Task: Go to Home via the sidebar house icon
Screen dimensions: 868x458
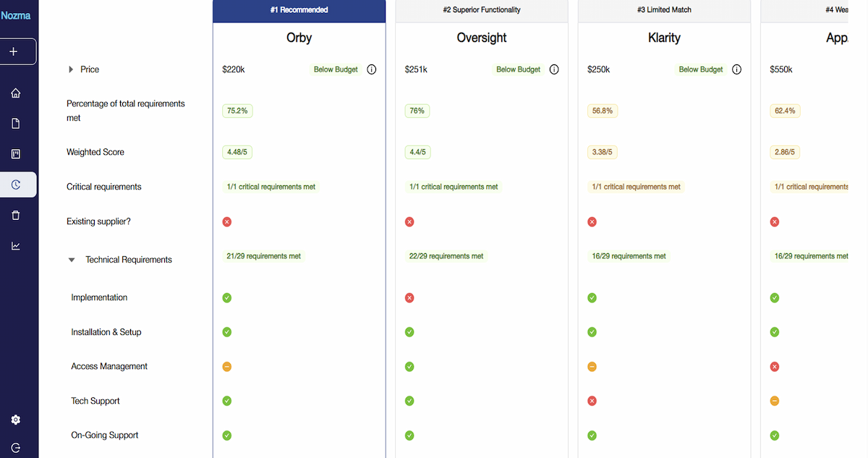Action: coord(16,93)
